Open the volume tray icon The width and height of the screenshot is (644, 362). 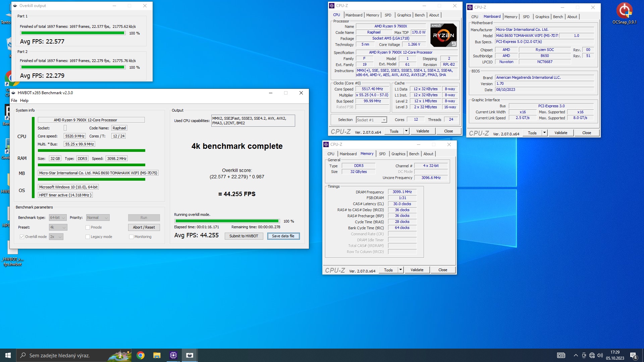click(600, 355)
